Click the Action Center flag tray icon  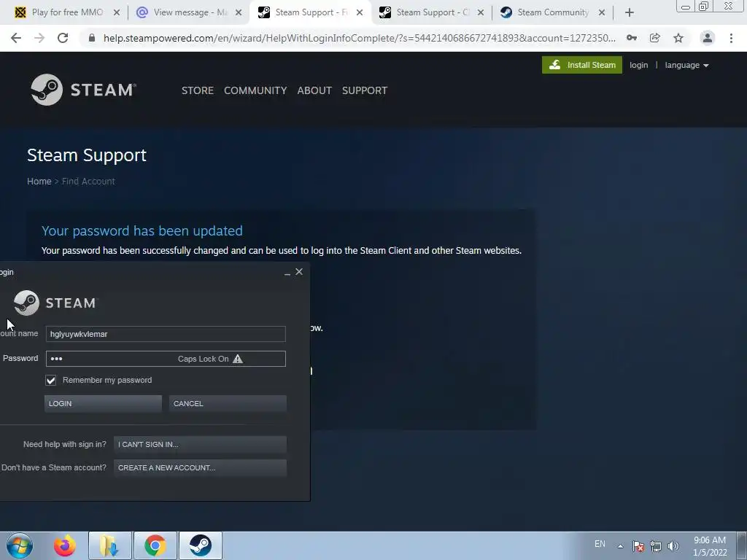(x=638, y=546)
